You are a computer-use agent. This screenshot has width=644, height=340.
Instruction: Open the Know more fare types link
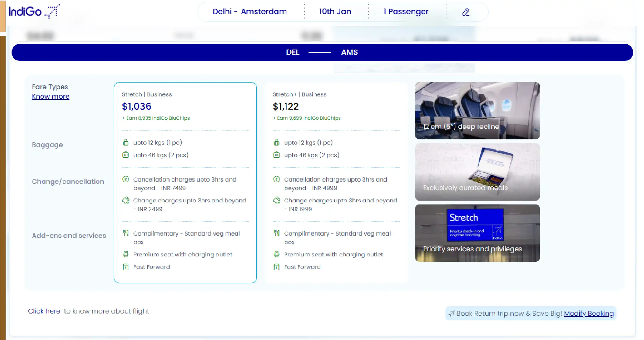[x=51, y=96]
